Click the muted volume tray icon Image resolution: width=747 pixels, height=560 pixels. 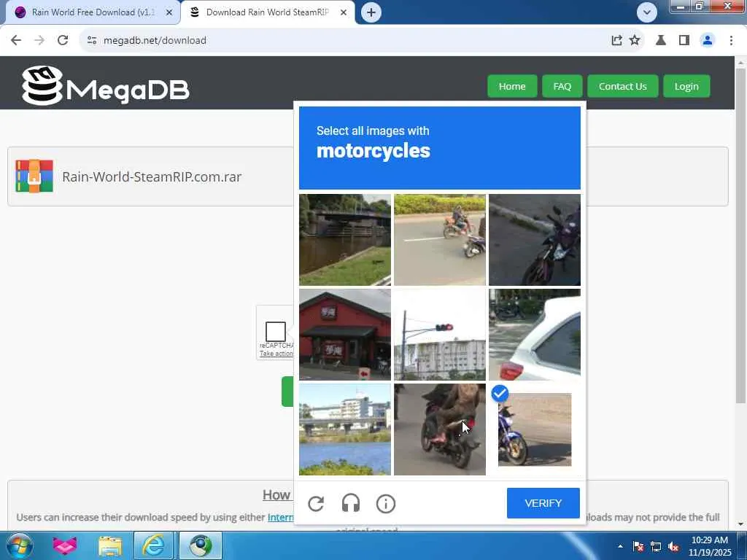(x=673, y=546)
